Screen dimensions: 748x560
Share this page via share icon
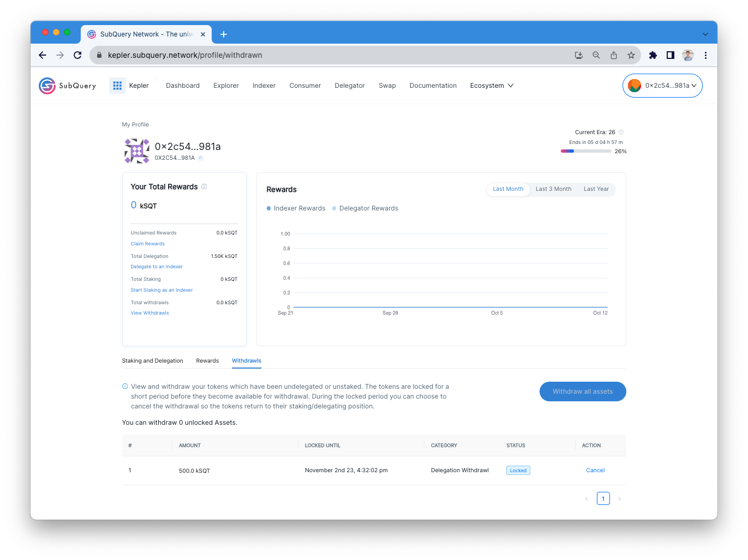pyautogui.click(x=614, y=55)
